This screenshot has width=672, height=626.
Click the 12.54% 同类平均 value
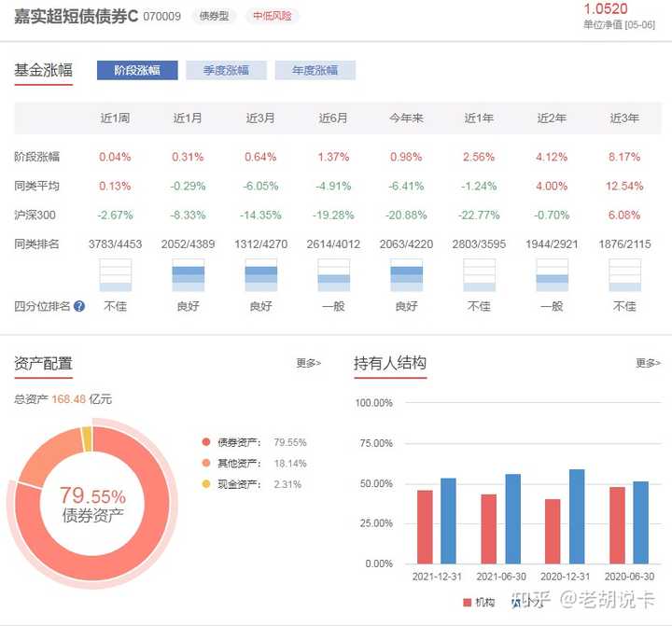[624, 186]
